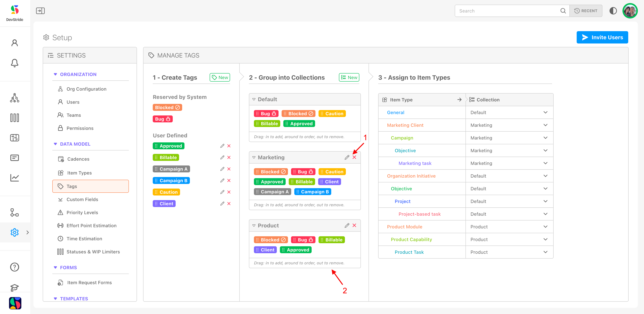Open the notifications bell icon
Screen dimensions: 644x314
tap(14, 63)
